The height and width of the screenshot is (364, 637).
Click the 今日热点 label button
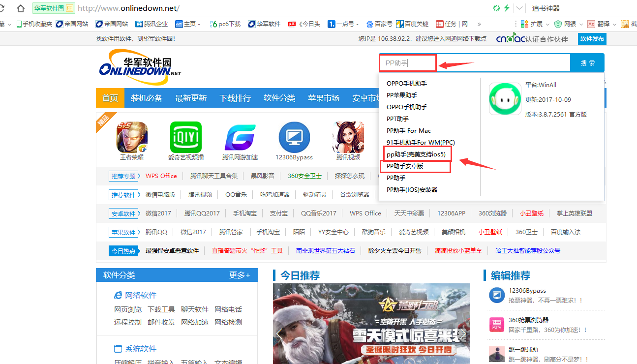(x=123, y=251)
